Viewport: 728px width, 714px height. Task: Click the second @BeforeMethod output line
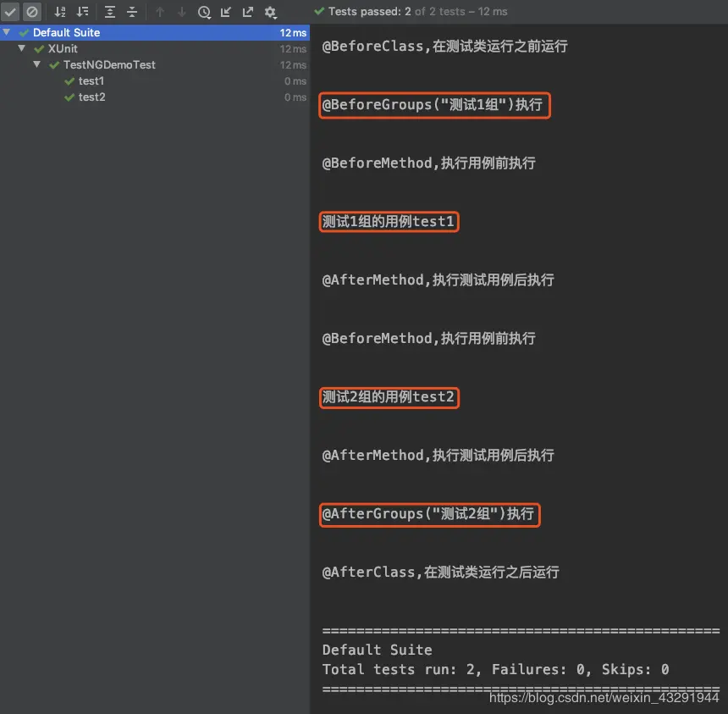point(428,338)
